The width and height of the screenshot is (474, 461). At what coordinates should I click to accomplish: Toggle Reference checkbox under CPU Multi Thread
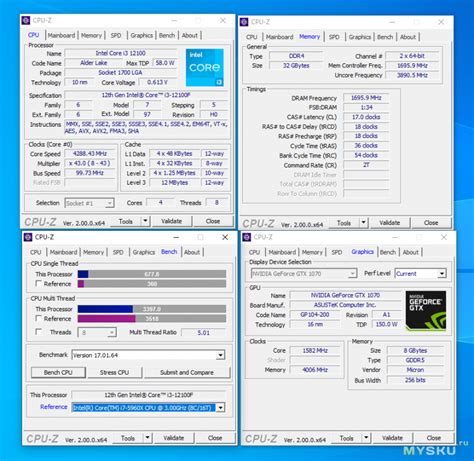point(39,318)
